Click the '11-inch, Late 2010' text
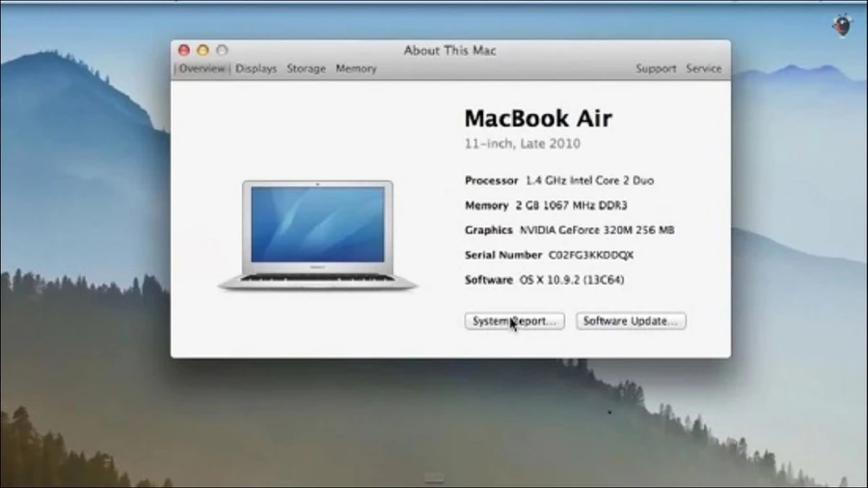The height and width of the screenshot is (488, 868). [523, 144]
